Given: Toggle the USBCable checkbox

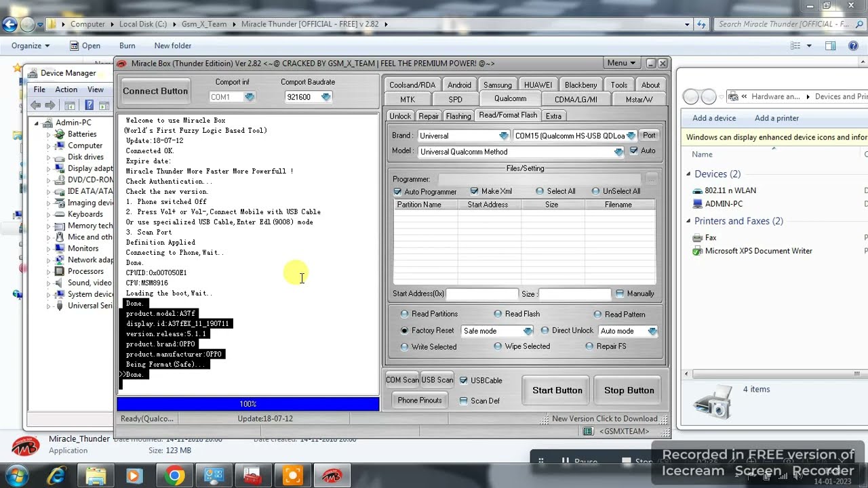Looking at the screenshot, I should tap(464, 380).
